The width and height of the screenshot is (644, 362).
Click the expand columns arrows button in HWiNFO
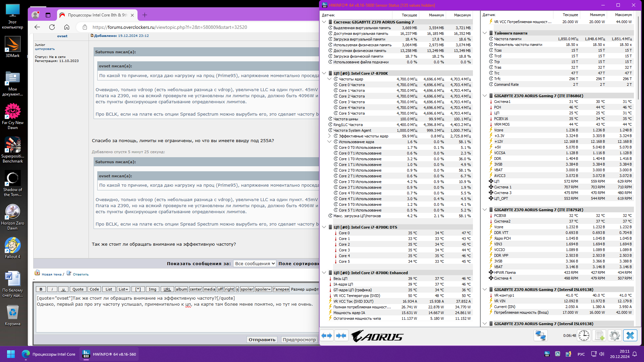click(x=327, y=336)
